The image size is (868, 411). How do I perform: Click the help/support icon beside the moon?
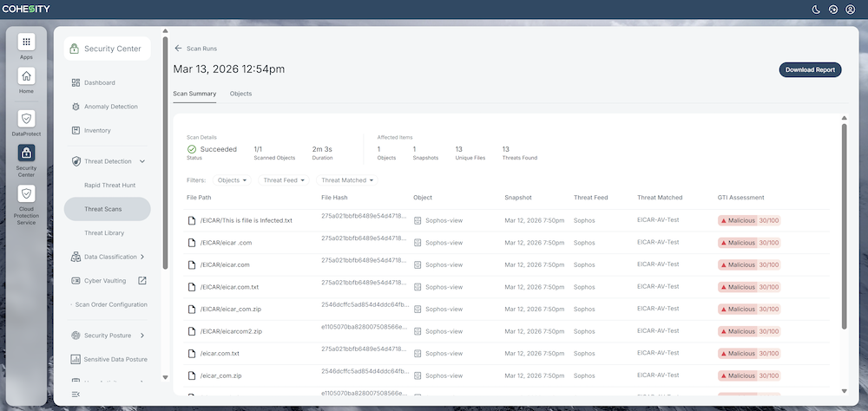pos(833,9)
